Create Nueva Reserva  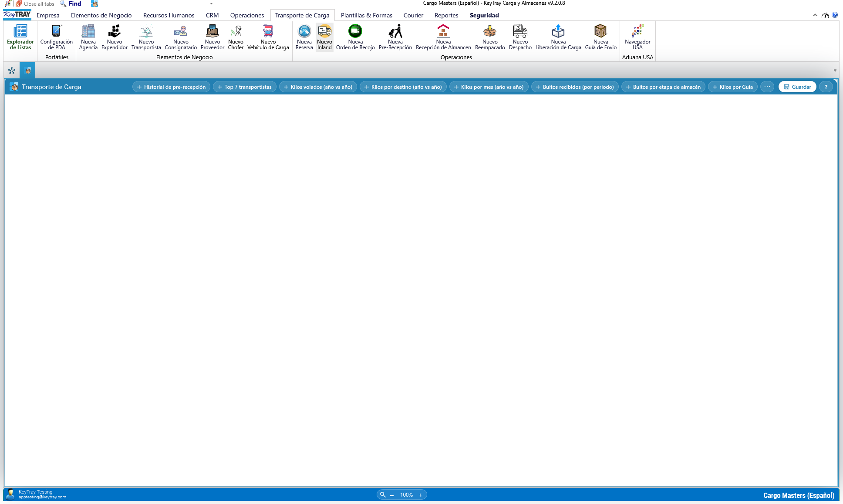304,37
